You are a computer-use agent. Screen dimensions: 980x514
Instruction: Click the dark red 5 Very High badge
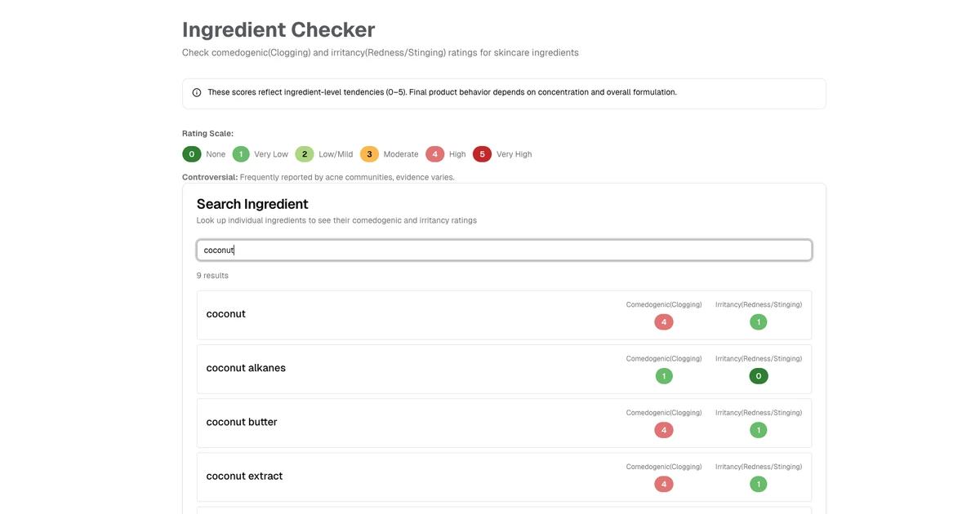point(482,154)
